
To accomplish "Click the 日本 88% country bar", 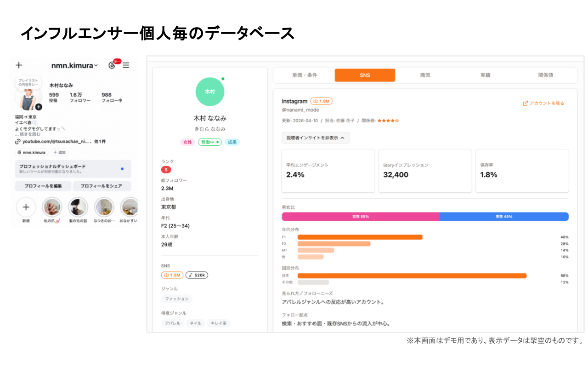I will 412,276.
